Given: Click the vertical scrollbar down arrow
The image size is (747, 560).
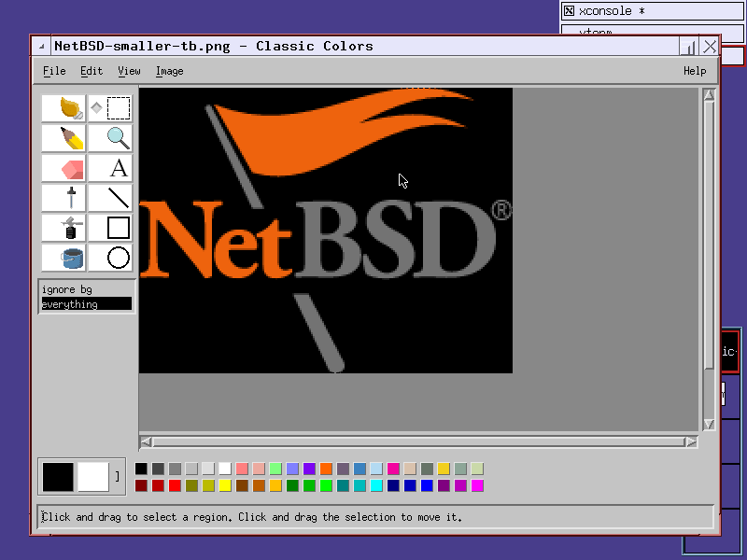Looking at the screenshot, I should 709,425.
